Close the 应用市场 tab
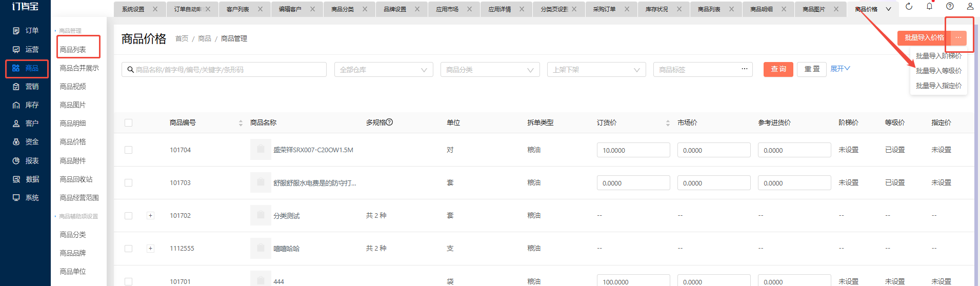The width and height of the screenshot is (980, 286). click(469, 9)
